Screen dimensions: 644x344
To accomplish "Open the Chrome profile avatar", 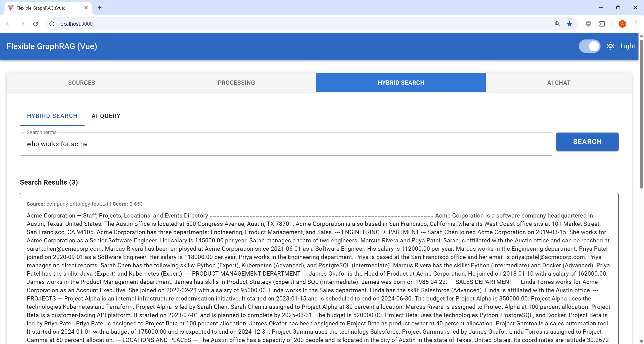I will [x=622, y=24].
